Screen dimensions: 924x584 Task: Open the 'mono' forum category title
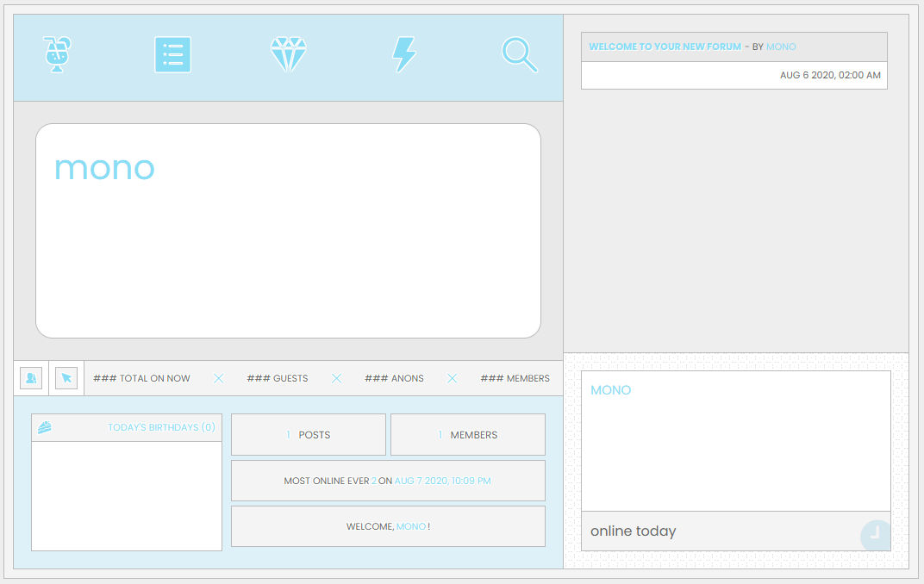click(104, 168)
